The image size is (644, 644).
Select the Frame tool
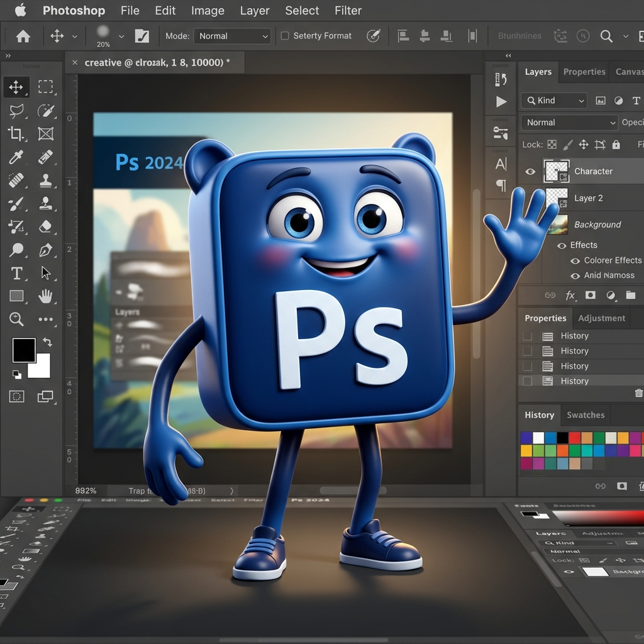point(45,133)
